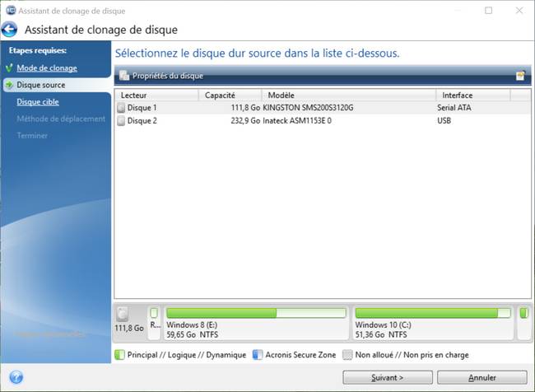This screenshot has width=535, height=392.
Task: Click the Disque 1 drive icon
Action: [x=121, y=108]
